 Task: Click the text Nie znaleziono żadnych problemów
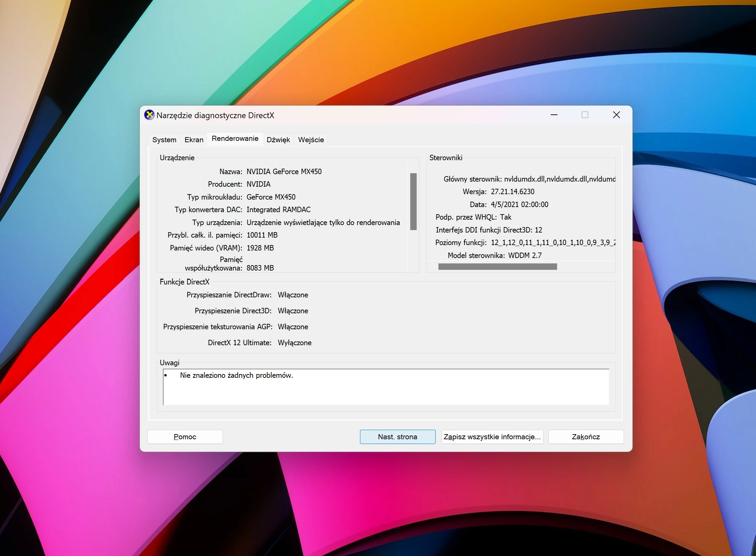[x=237, y=375]
